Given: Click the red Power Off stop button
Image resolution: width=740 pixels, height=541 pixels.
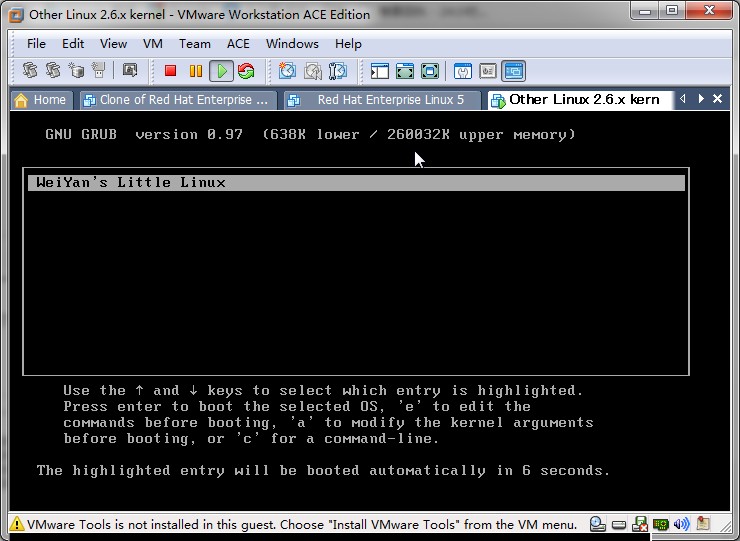Looking at the screenshot, I should click(170, 71).
